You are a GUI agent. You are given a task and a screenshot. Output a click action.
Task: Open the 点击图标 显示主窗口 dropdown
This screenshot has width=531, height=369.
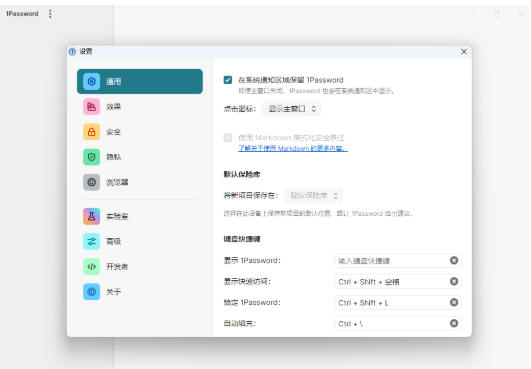[292, 109]
